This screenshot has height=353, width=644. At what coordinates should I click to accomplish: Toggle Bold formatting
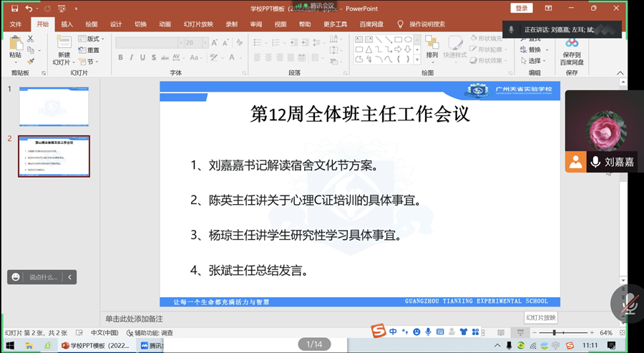120,57
